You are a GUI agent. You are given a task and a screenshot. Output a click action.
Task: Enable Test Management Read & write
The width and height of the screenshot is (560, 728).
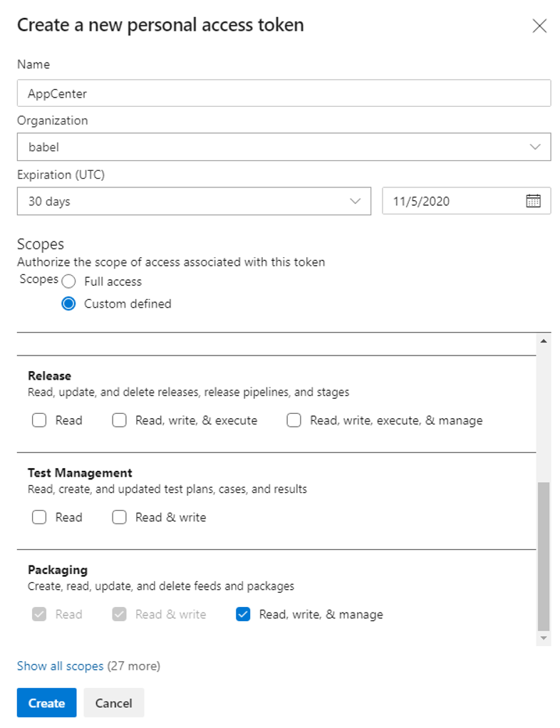pos(119,517)
